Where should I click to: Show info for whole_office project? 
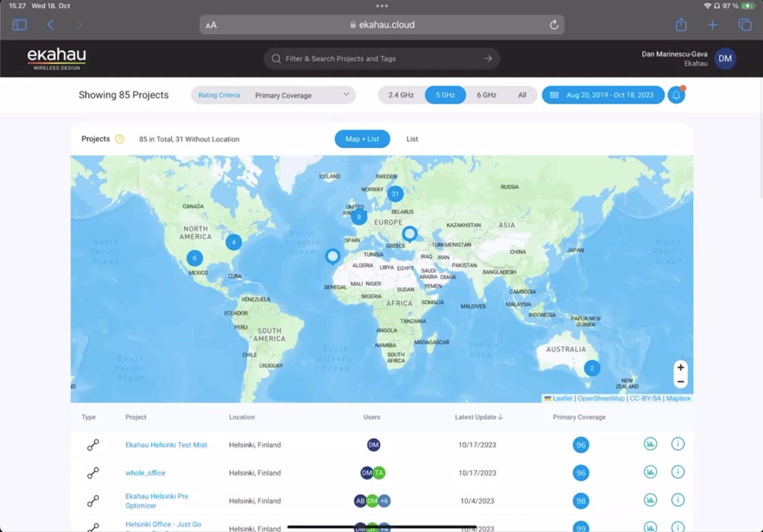(x=678, y=472)
